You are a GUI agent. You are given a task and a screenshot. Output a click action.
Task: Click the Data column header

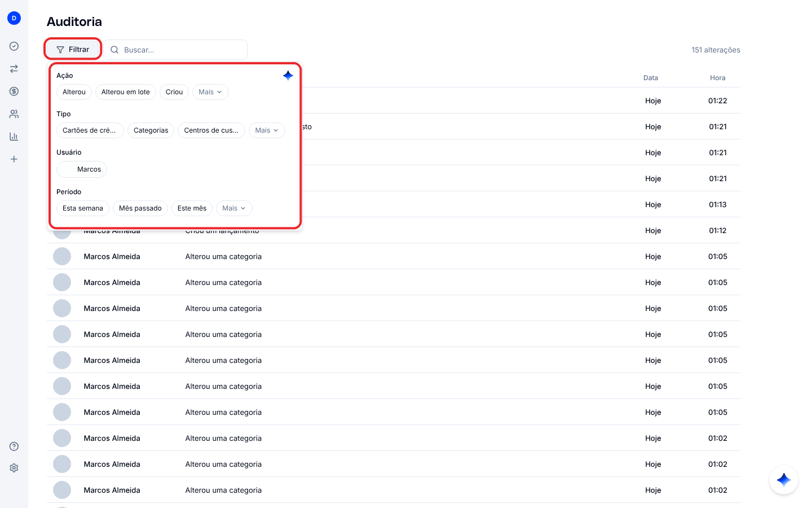651,78
